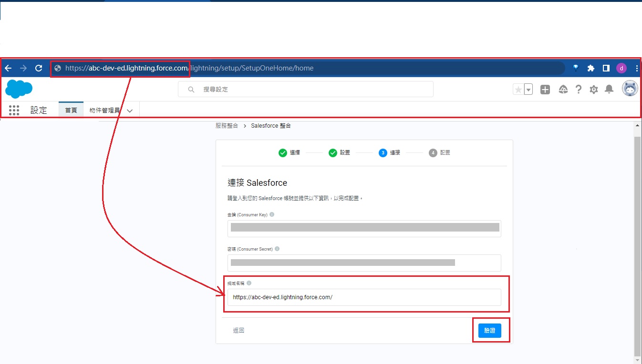Viewport: 642px width, 364px height.
Task: Open the notifications bell icon
Action: click(x=609, y=90)
